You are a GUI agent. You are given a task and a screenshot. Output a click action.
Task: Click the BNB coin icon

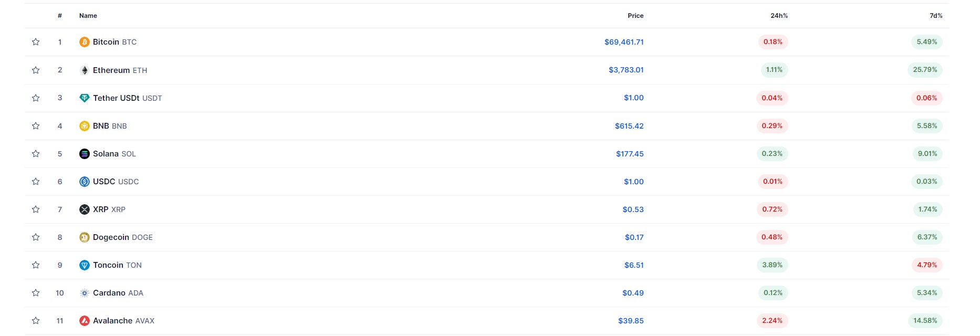point(85,126)
